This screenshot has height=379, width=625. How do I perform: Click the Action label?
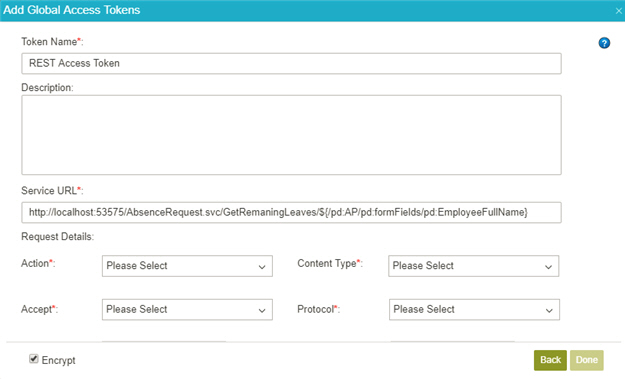coord(38,263)
